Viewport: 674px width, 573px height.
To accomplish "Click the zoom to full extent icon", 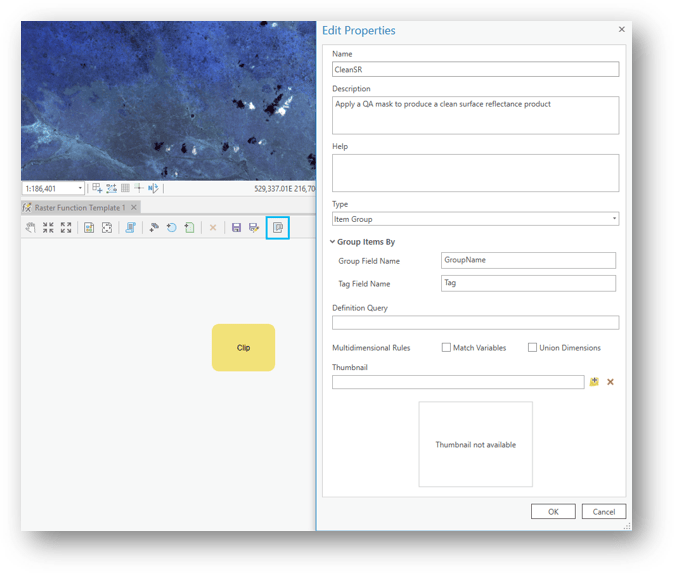I will tap(107, 227).
